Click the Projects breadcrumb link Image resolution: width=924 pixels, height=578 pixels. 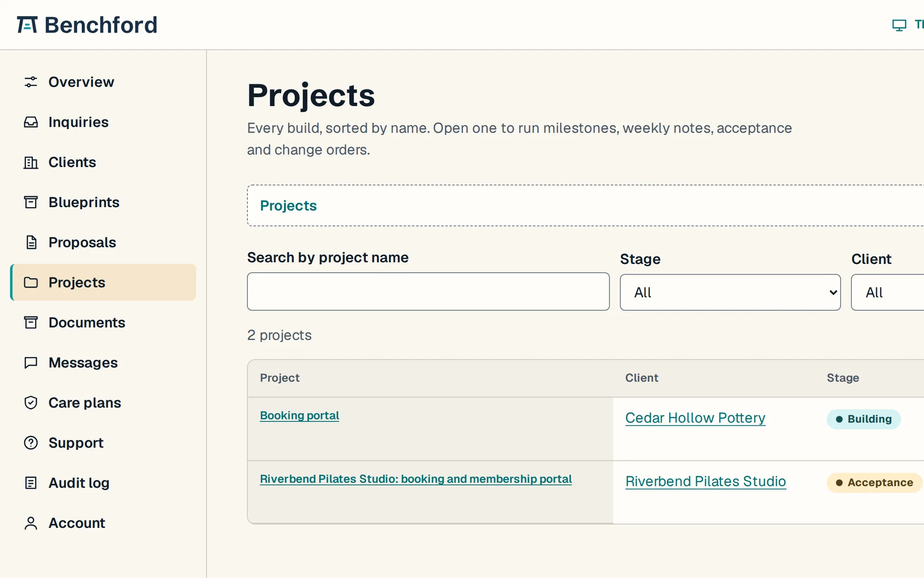coord(288,206)
